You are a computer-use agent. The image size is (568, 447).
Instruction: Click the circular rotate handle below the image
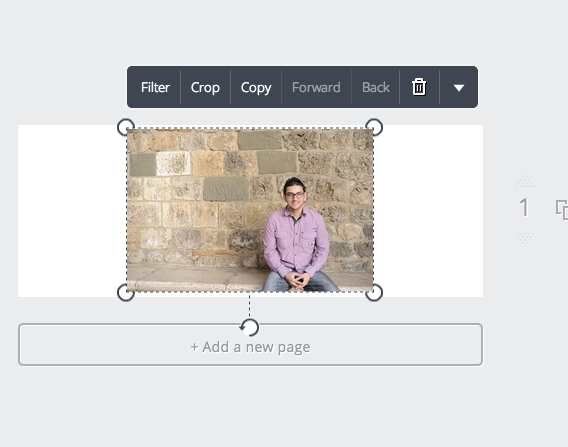coord(249,327)
